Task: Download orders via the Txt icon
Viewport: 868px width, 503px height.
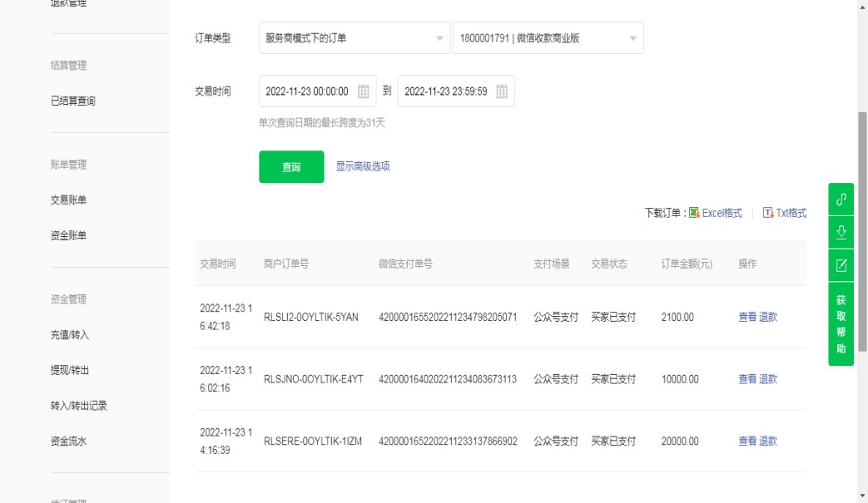Action: click(x=768, y=213)
